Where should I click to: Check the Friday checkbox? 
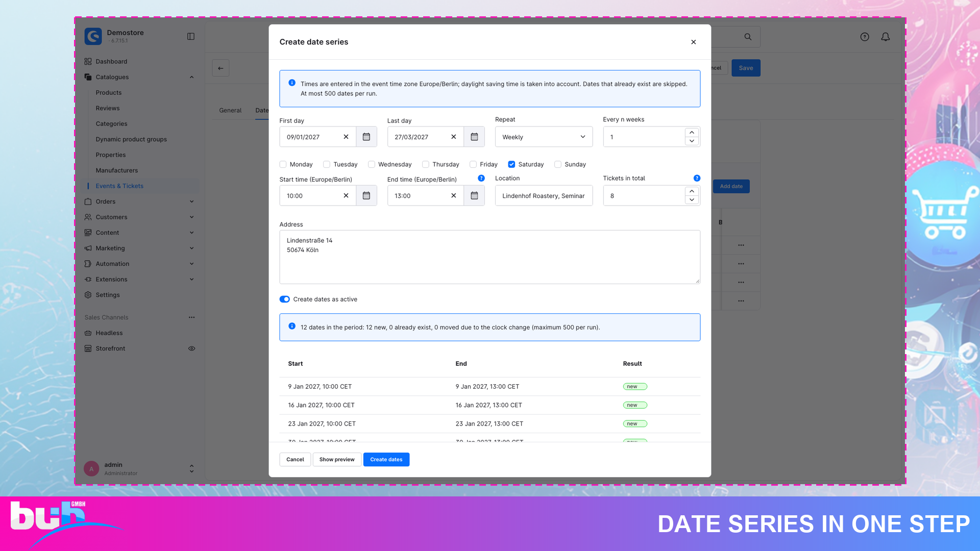473,164
